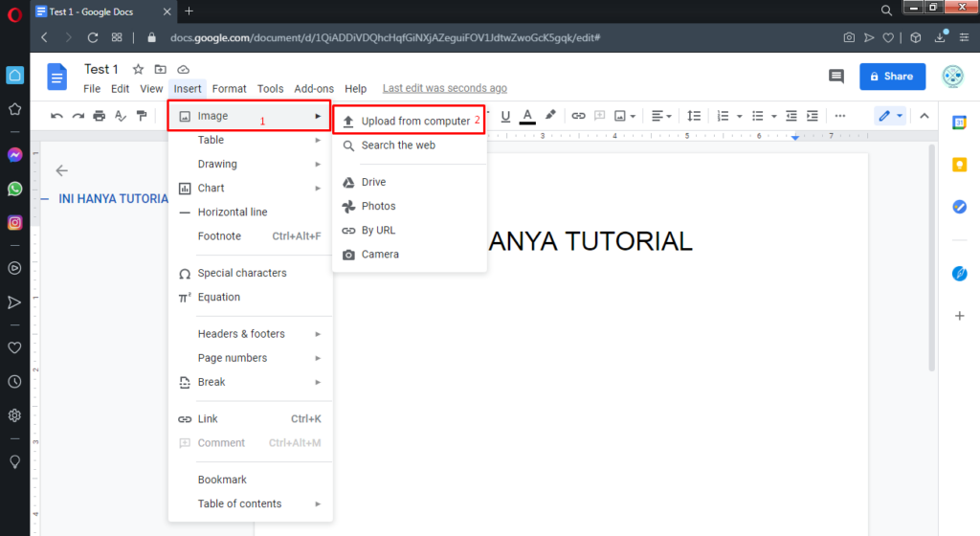The image size is (980, 536).
Task: Hide the menus with the chevron arrow
Action: 924,116
